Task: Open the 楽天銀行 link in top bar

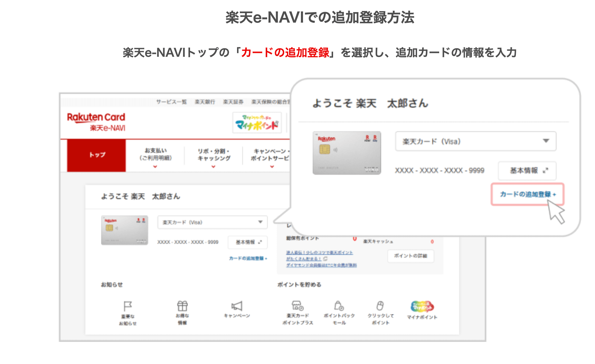Action: (205, 102)
